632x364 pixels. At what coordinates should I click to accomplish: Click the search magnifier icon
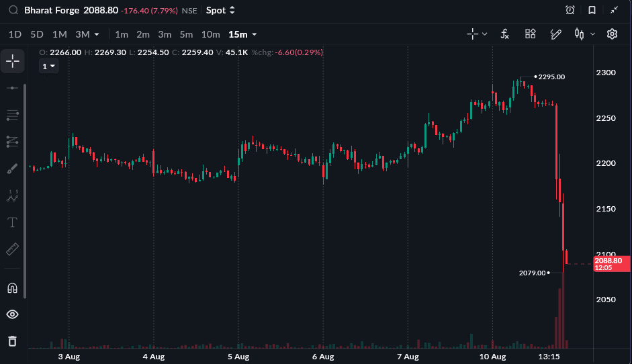13,10
